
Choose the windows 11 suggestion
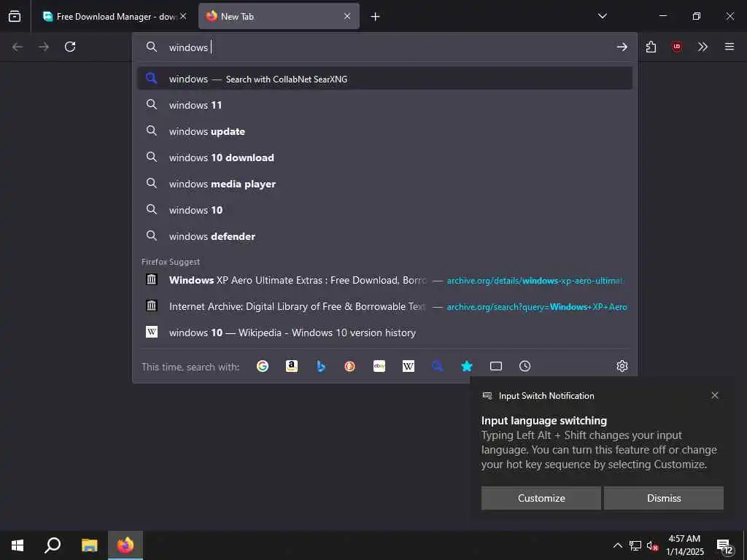[384, 105]
